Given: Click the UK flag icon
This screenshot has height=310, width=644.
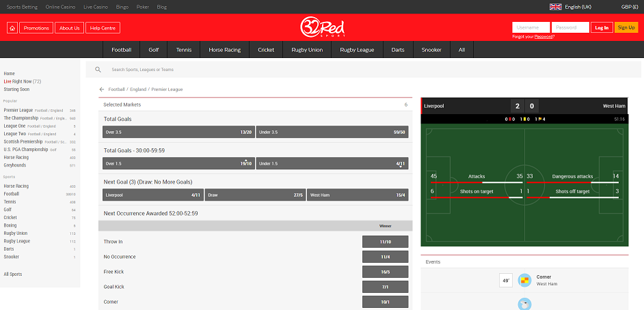Looking at the screenshot, I should 555,7.
